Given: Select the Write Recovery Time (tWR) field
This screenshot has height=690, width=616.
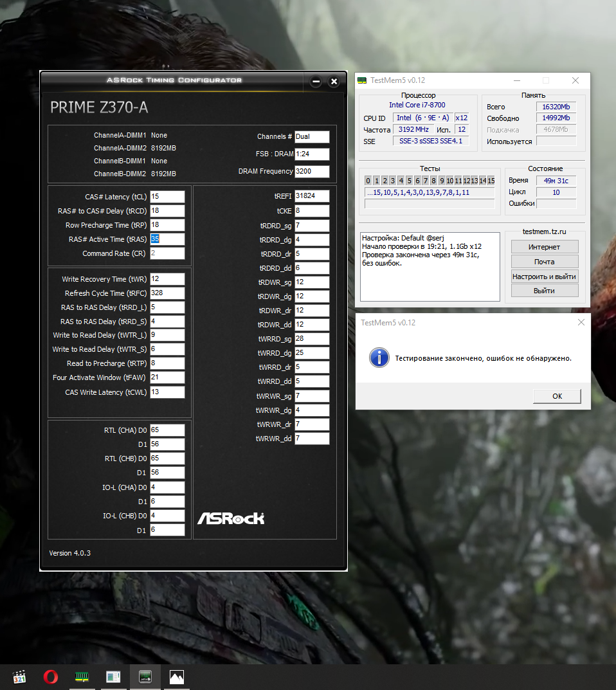Looking at the screenshot, I should pyautogui.click(x=167, y=279).
